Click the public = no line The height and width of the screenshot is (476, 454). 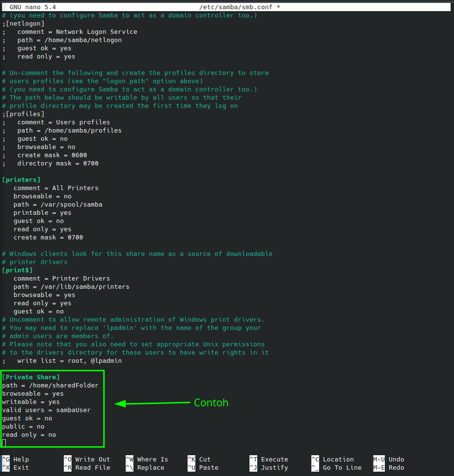pos(23,427)
